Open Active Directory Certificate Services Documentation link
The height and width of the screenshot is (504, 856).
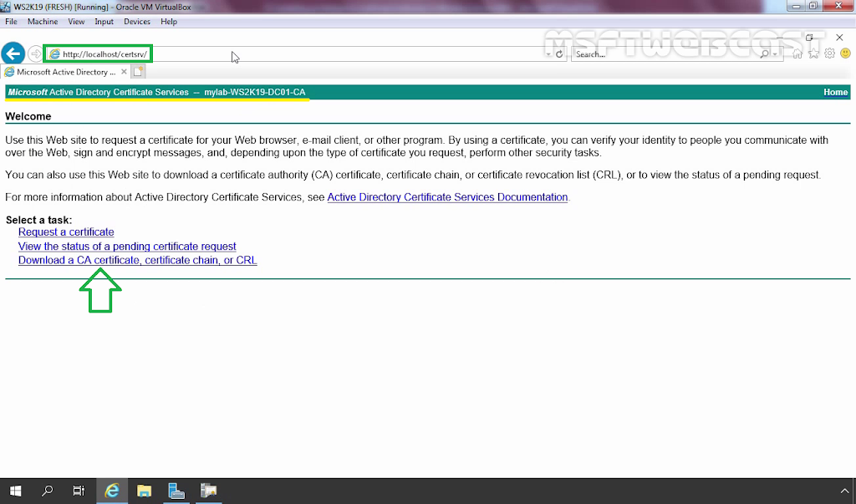point(447,197)
